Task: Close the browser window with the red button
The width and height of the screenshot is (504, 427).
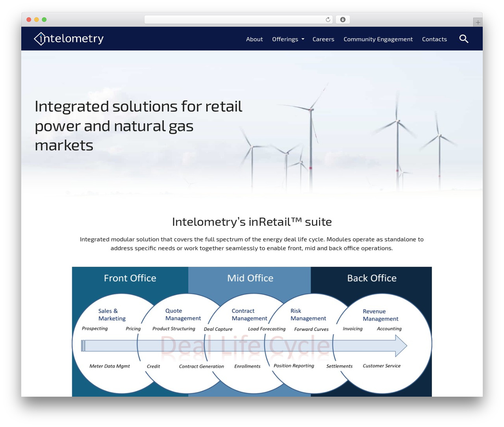Action: (x=29, y=20)
